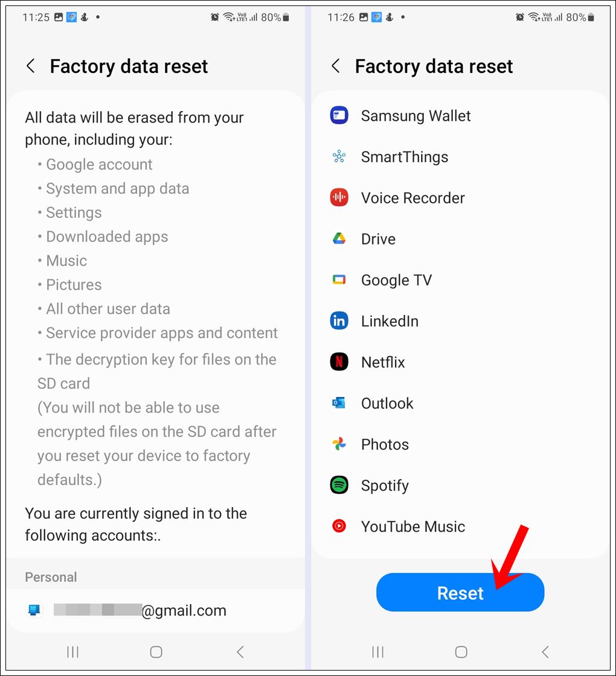Click the Voice Recorder icon
Viewport: 616px width, 676px height.
pos(339,197)
